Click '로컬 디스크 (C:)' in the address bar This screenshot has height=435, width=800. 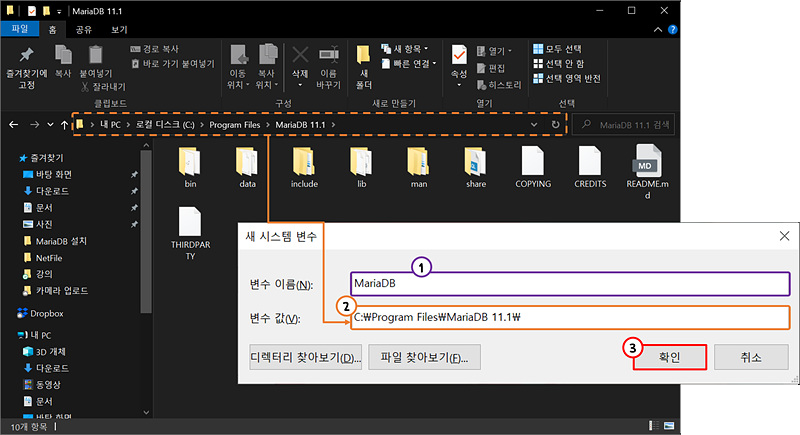coord(165,125)
